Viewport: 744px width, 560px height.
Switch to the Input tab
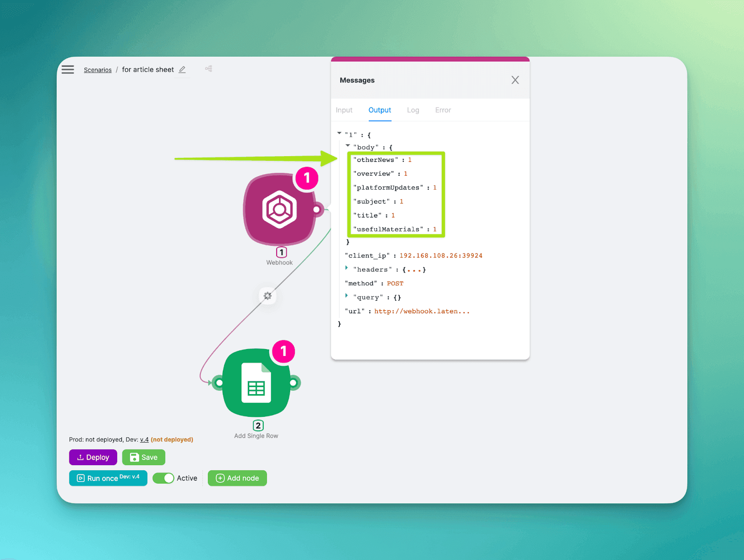pyautogui.click(x=344, y=110)
